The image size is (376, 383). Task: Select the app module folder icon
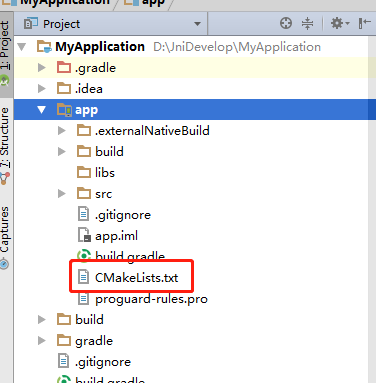[64, 110]
